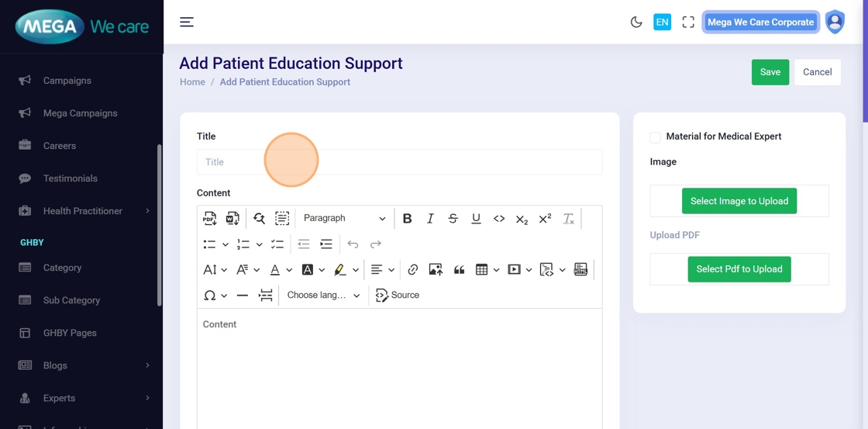Apply strikethrough formatting
Image resolution: width=868 pixels, height=429 pixels.
pos(453,219)
